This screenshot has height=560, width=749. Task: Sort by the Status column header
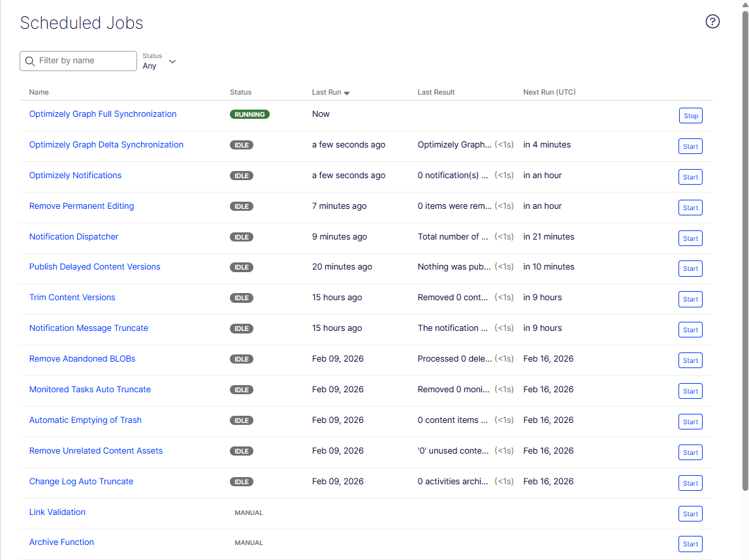coord(241,92)
